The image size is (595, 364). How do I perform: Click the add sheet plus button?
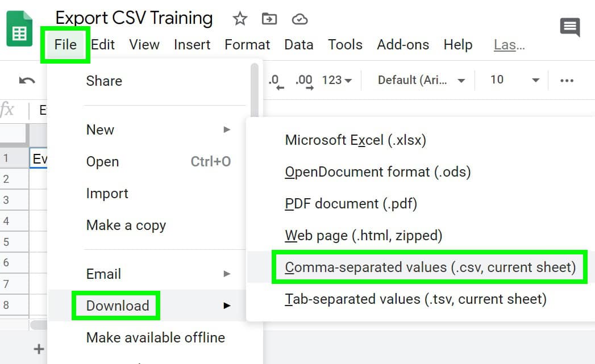coord(39,349)
